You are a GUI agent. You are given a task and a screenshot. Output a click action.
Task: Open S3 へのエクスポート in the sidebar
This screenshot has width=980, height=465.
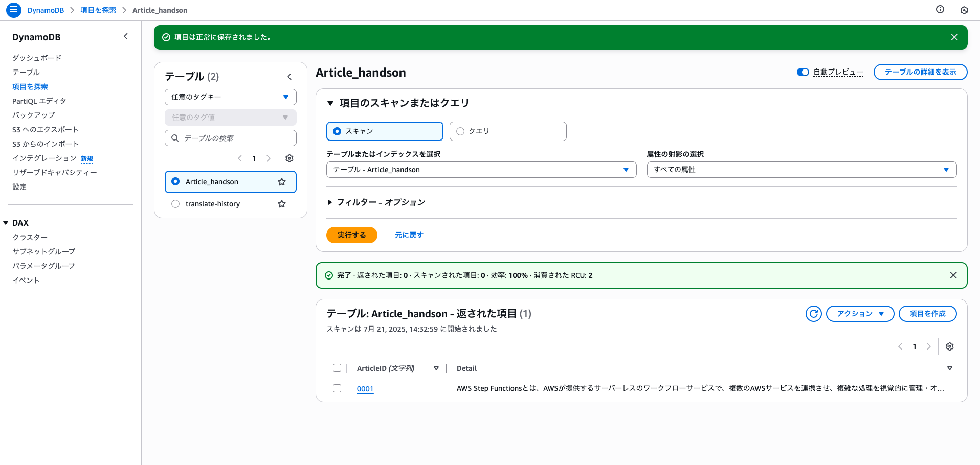[46, 130]
